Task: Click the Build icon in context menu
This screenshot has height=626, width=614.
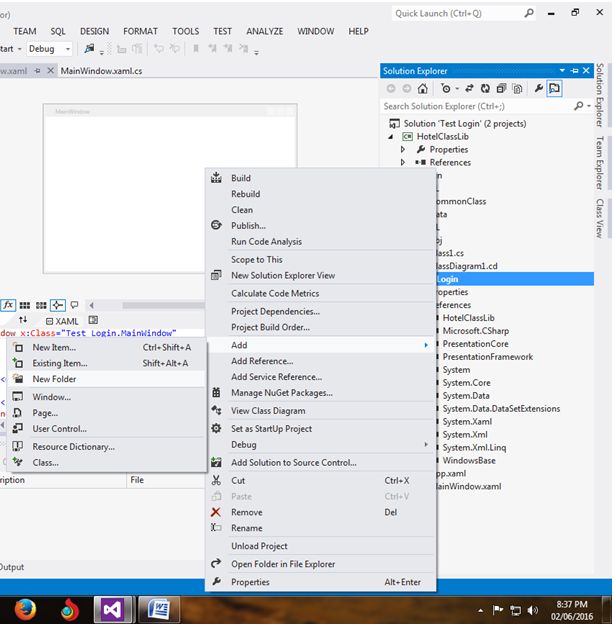Action: (x=216, y=178)
